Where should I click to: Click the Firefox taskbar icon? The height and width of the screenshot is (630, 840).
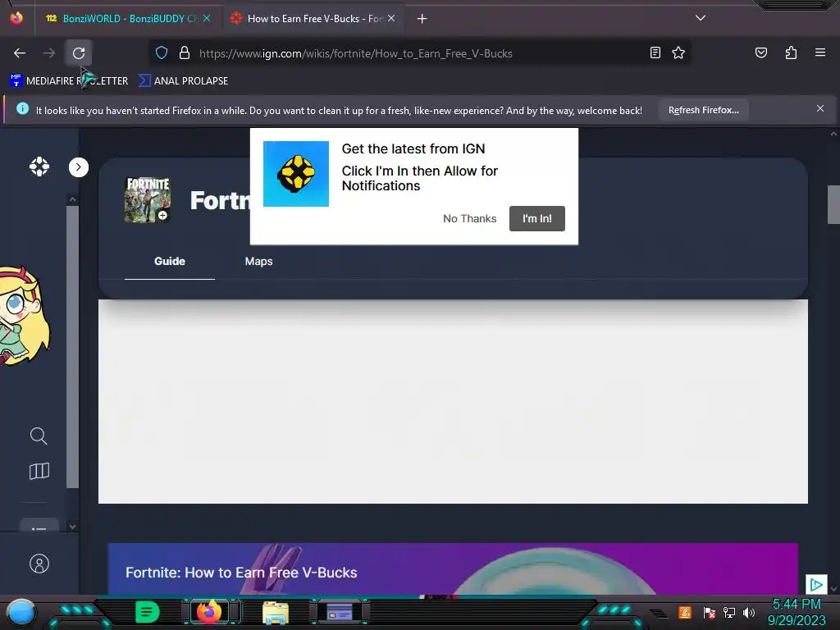209,612
